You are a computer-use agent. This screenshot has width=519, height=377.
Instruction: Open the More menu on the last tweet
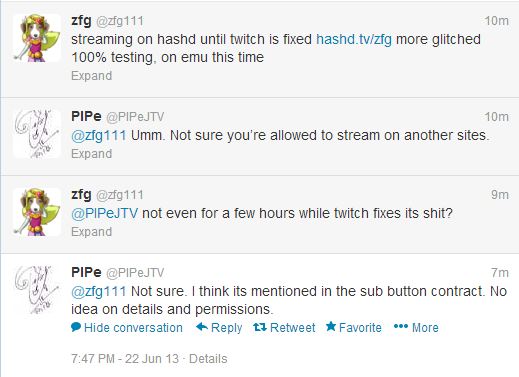pyautogui.click(x=416, y=328)
